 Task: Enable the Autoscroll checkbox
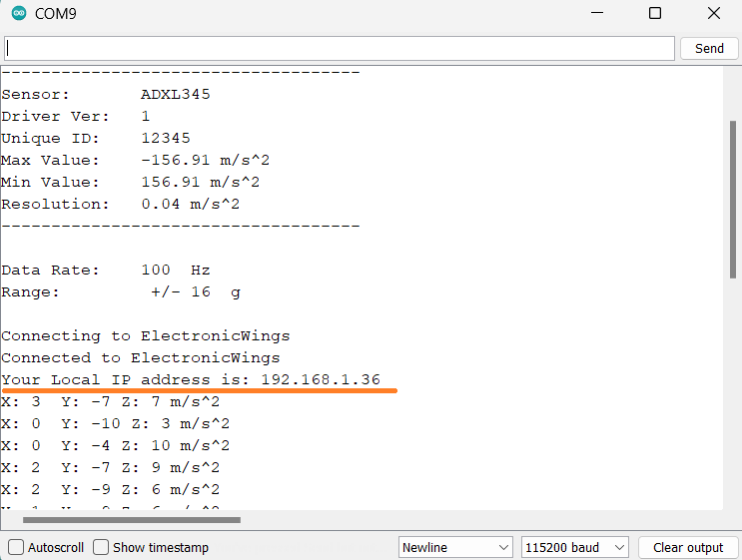(x=16, y=547)
